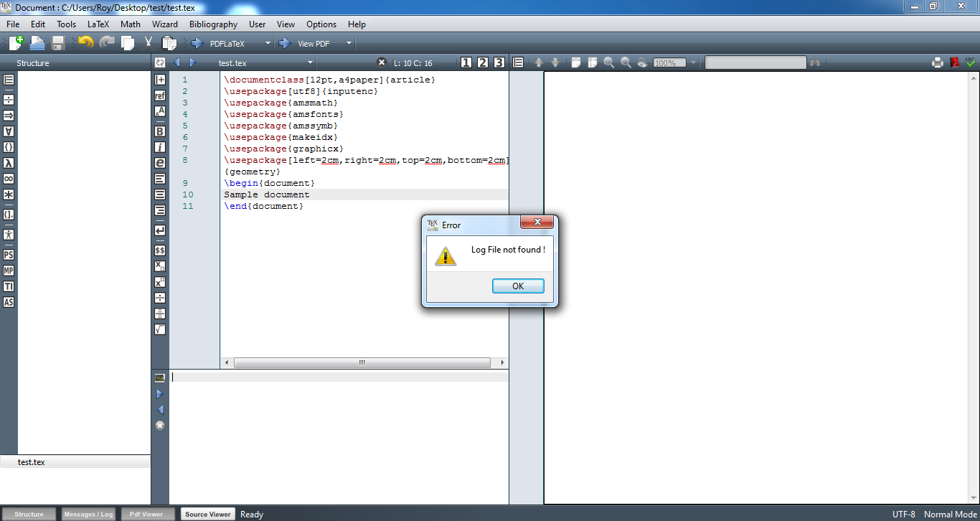
Task: Jump to bookmark 1
Action: 466,62
